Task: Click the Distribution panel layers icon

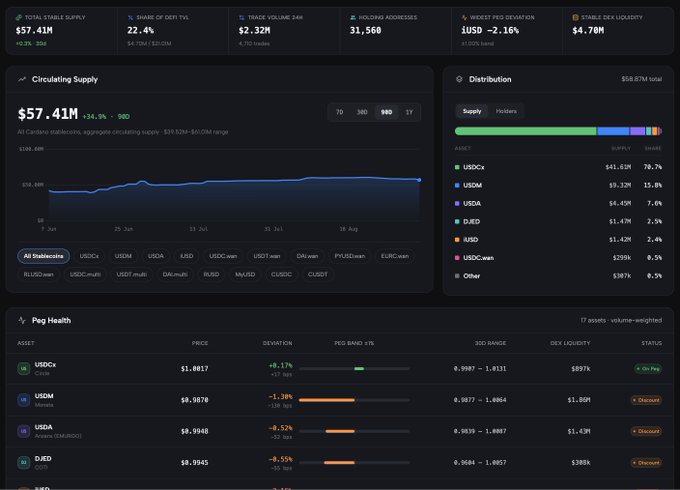Action: pyautogui.click(x=459, y=79)
